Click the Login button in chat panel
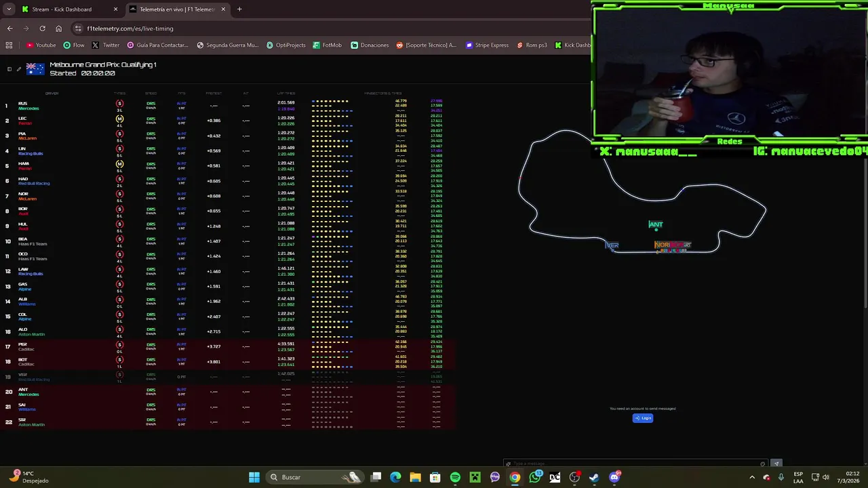 tap(643, 418)
